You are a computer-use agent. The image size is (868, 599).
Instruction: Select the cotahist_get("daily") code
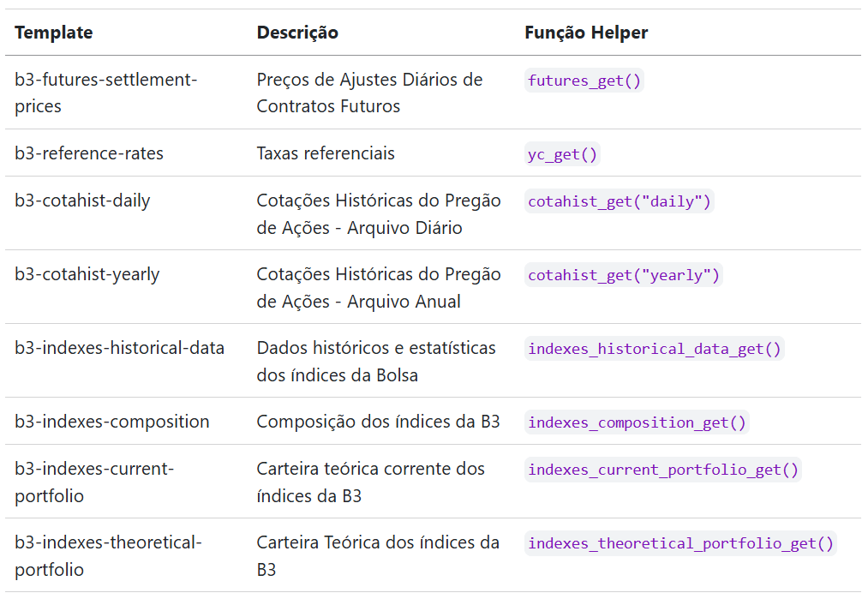click(x=620, y=201)
